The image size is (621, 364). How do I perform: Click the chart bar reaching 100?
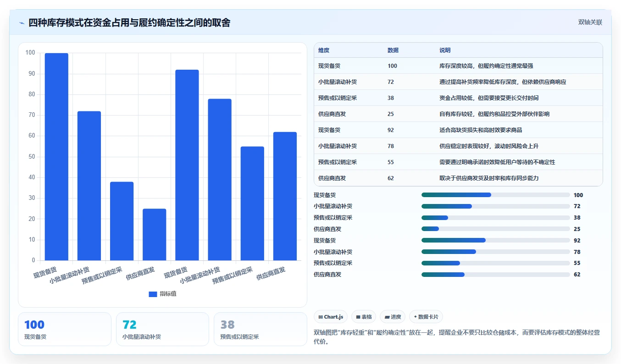tap(56, 157)
